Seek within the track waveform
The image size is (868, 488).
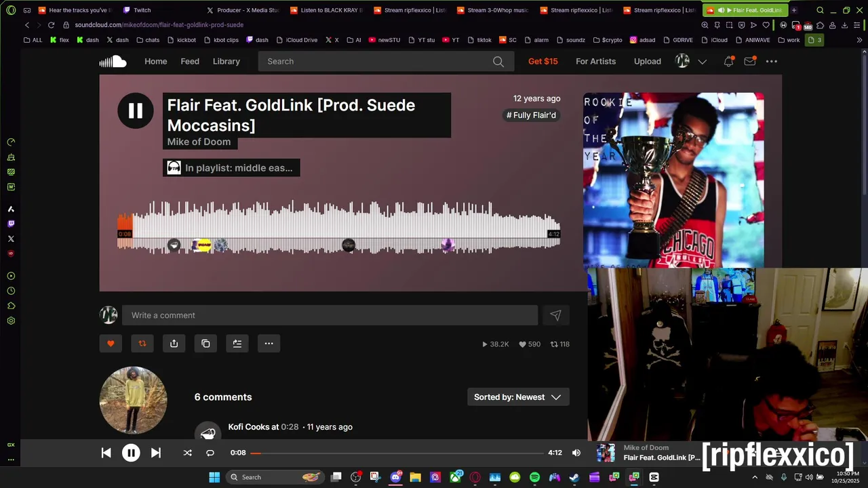[339, 227]
